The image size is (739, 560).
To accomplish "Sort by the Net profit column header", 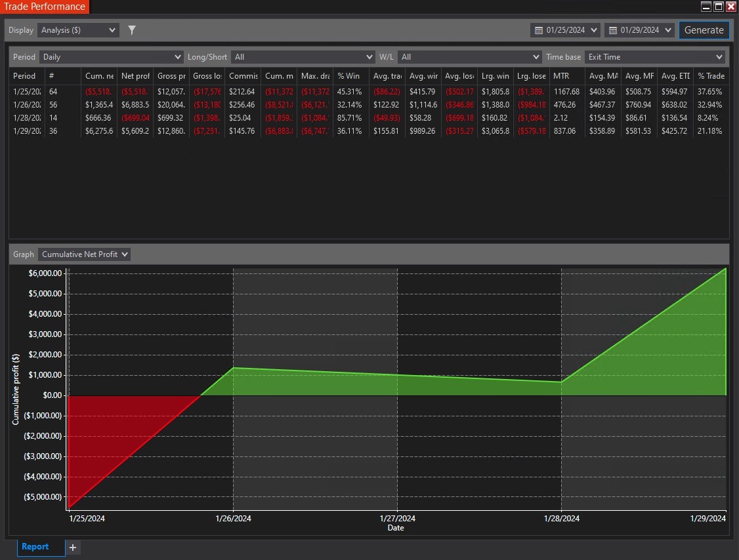I will (135, 76).
